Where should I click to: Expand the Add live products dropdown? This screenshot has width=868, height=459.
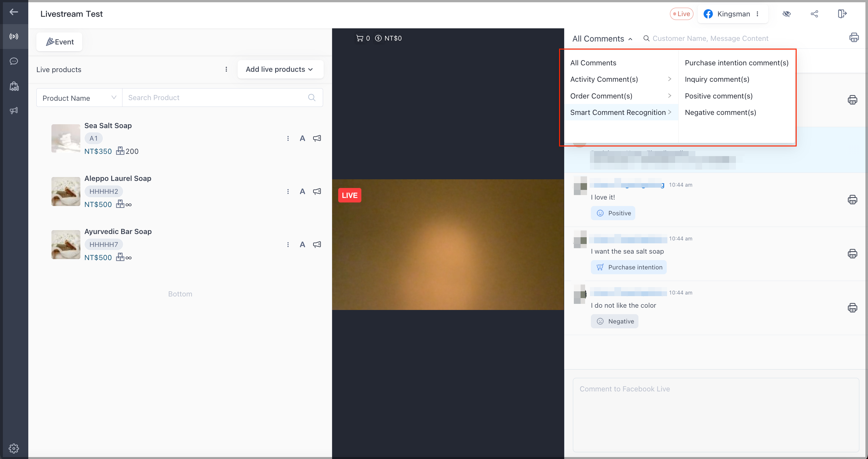coord(280,69)
